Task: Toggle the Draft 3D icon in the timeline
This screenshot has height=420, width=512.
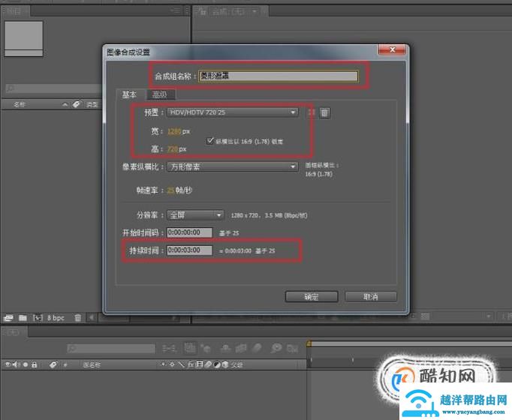Action: point(206,349)
